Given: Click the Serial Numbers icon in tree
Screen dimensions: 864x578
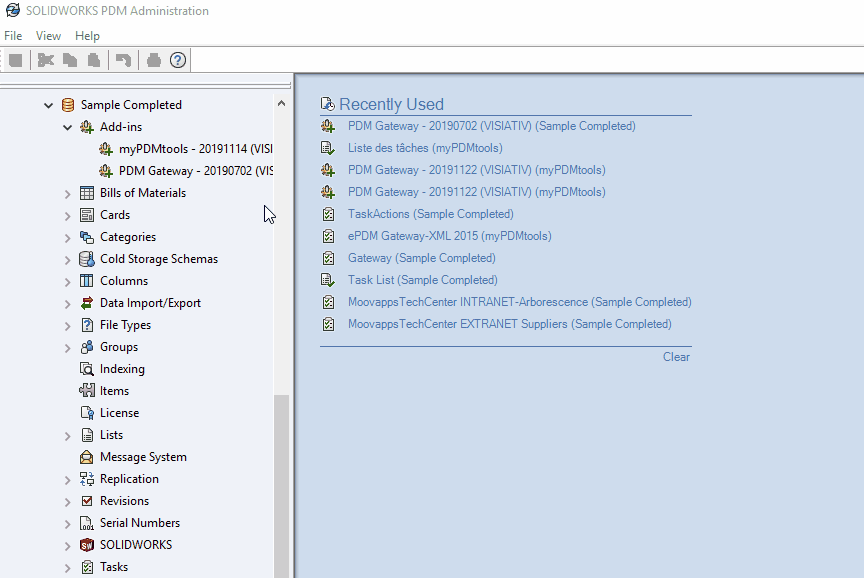Looking at the screenshot, I should pos(87,523).
